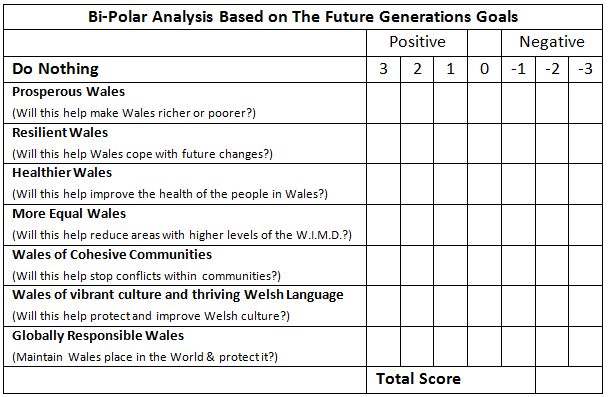The image size is (608, 397).
Task: Mark Globally Responsible Wales with score -2
Action: [552, 347]
